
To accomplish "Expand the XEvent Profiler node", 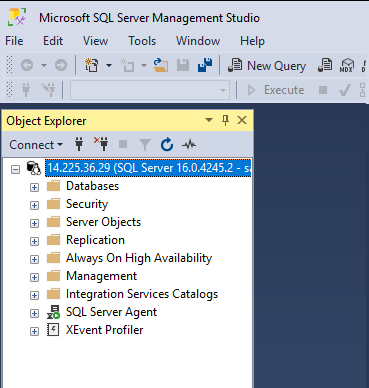I will click(x=34, y=331).
